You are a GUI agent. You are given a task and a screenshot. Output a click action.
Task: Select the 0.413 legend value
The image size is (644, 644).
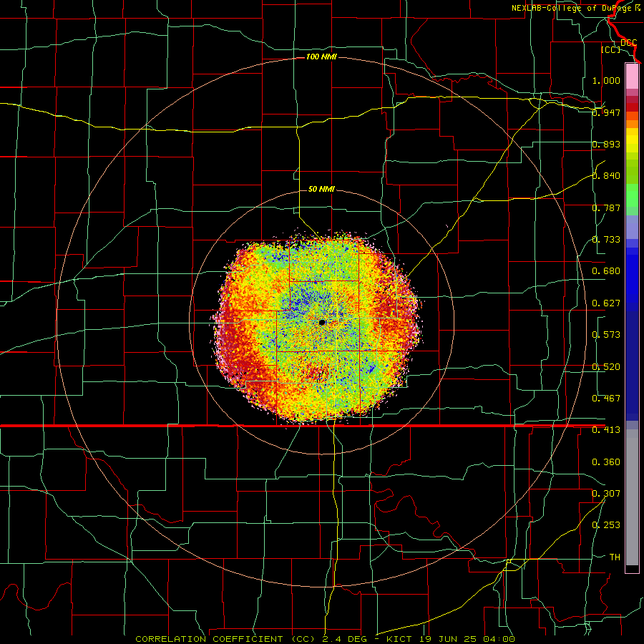click(x=606, y=430)
